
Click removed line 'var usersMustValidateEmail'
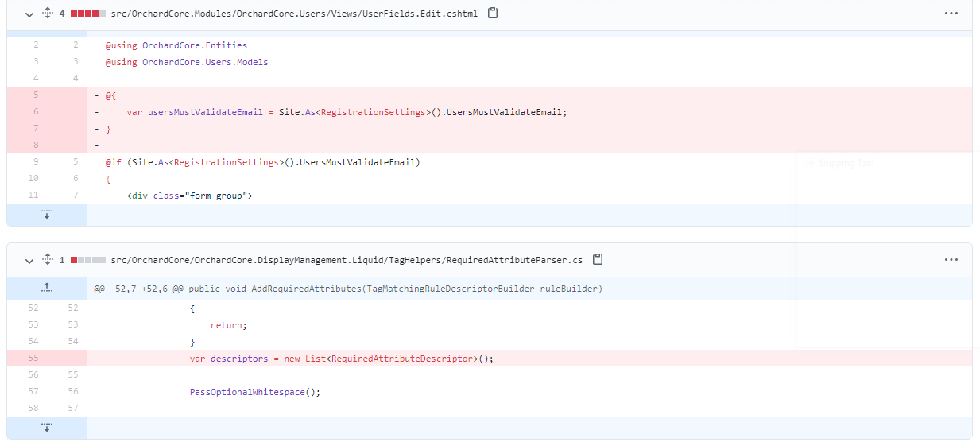click(x=347, y=112)
